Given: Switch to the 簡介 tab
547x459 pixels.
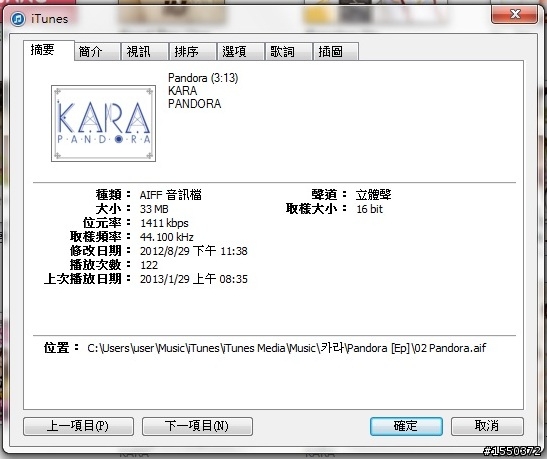Looking at the screenshot, I should tap(97, 52).
